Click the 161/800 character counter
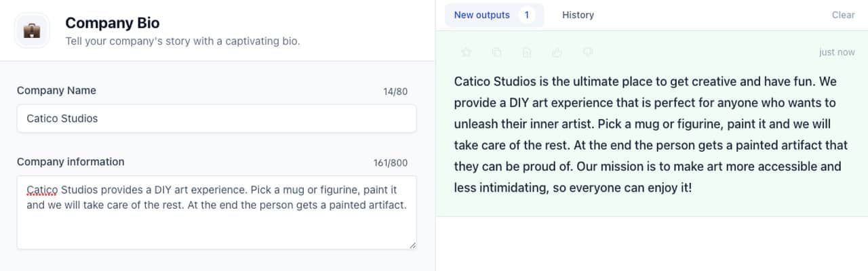The width and height of the screenshot is (868, 271). (391, 163)
